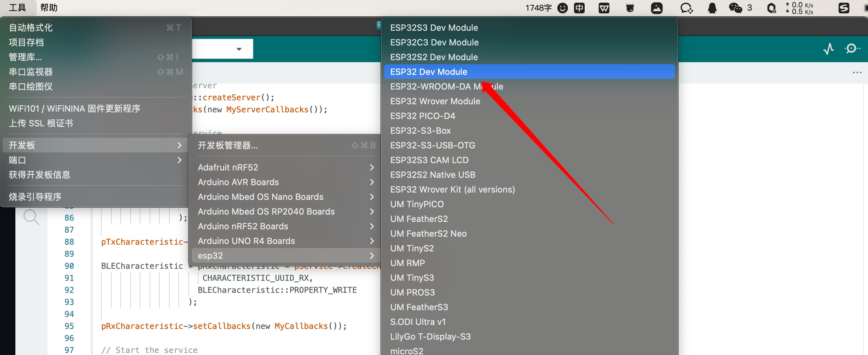Expand Arduino Mbed OS Nano Boards submenu
The height and width of the screenshot is (355, 868).
pos(286,197)
